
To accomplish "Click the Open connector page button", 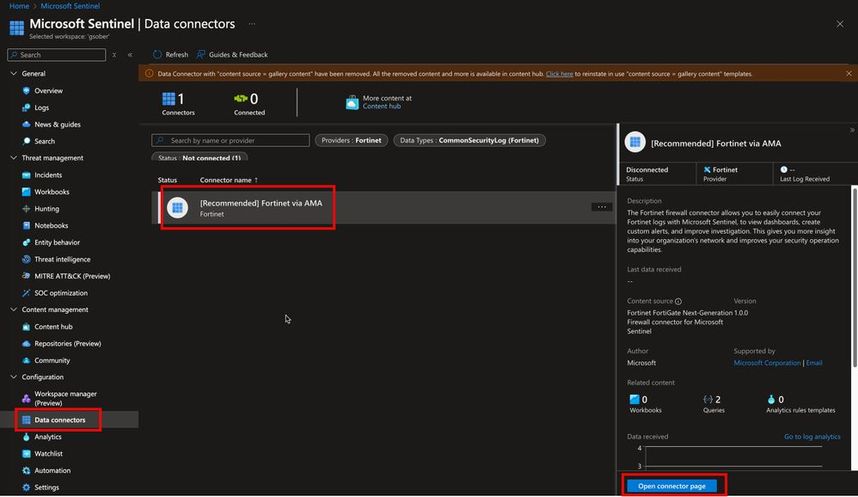I will [x=671, y=486].
